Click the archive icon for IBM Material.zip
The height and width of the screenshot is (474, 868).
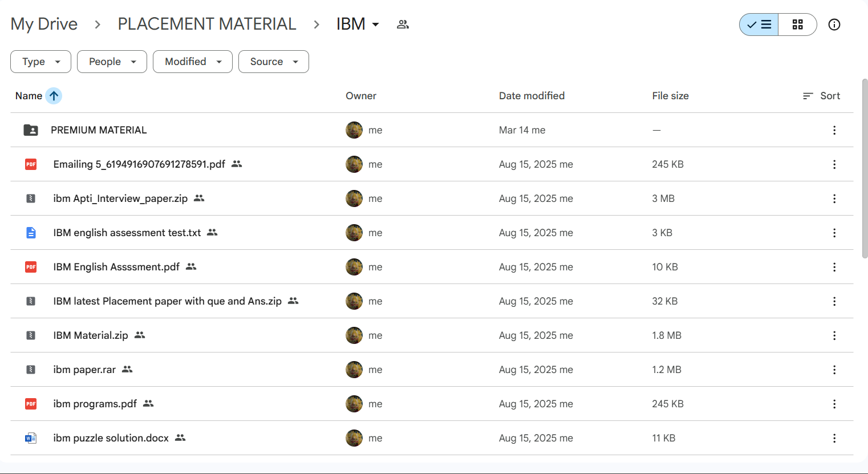[31, 335]
